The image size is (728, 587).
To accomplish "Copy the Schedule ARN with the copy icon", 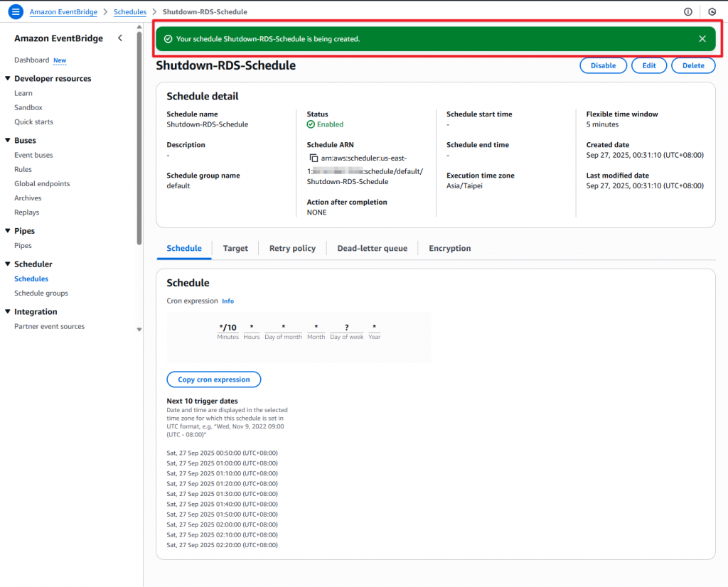I will (x=314, y=158).
